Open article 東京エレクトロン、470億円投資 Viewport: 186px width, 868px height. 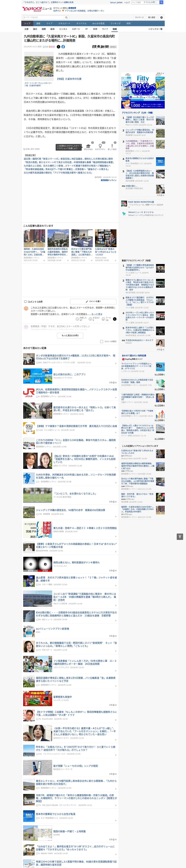[x=76, y=782]
